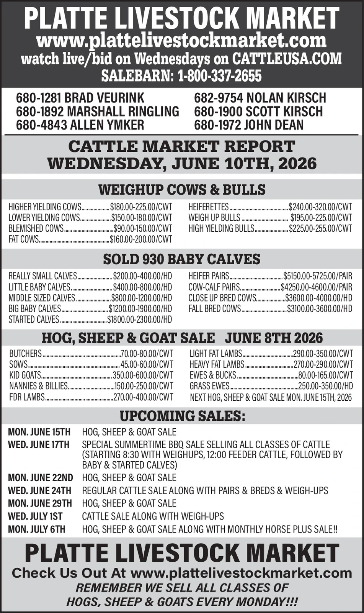This screenshot has width=364, height=613.
Task: Click the CATTLEUSA.COM live bid text
Action: click(286, 59)
